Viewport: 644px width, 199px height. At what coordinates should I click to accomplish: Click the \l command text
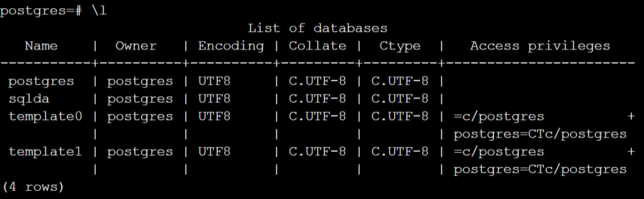100,10
